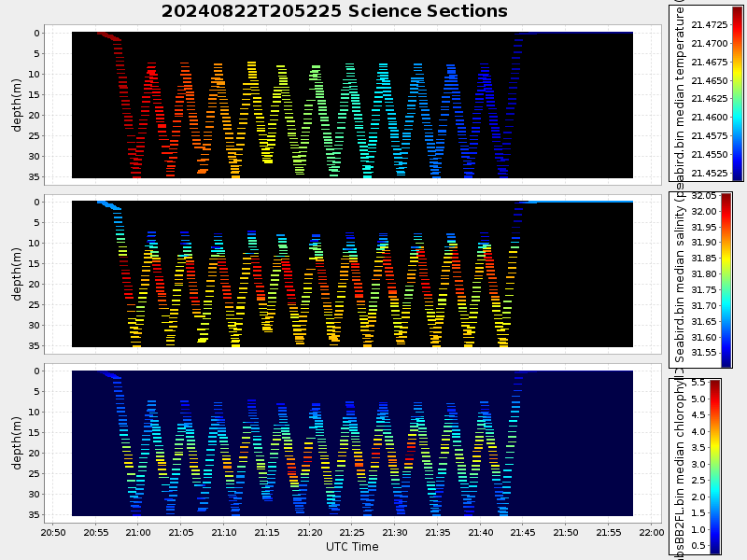The image size is (747, 560).
Task: Click the 21:25 time tick label
Action: pos(352,532)
